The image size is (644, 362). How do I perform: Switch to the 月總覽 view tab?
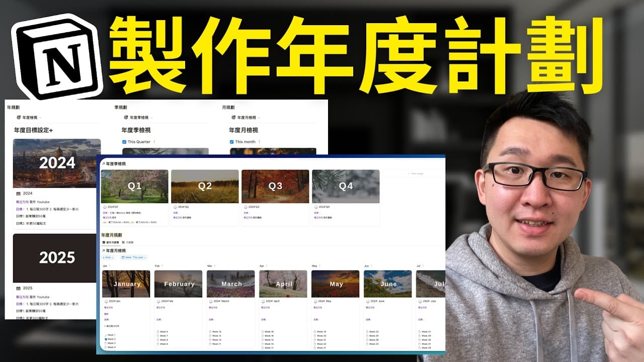coord(128,242)
